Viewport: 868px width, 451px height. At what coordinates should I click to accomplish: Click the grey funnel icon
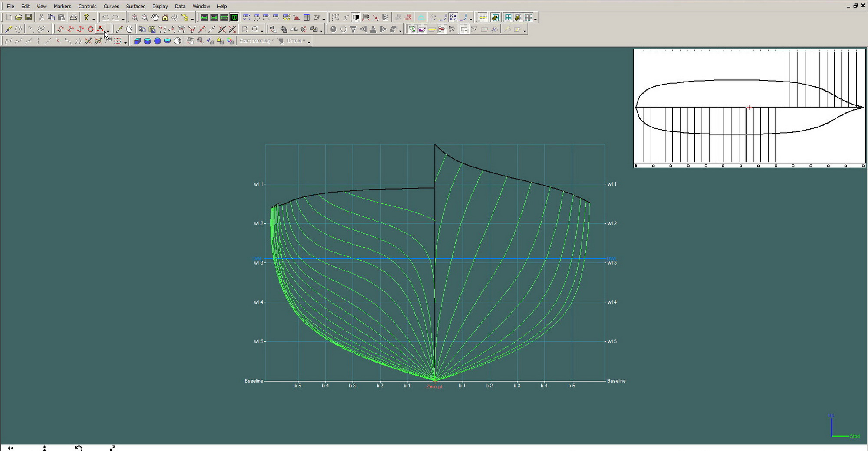353,29
